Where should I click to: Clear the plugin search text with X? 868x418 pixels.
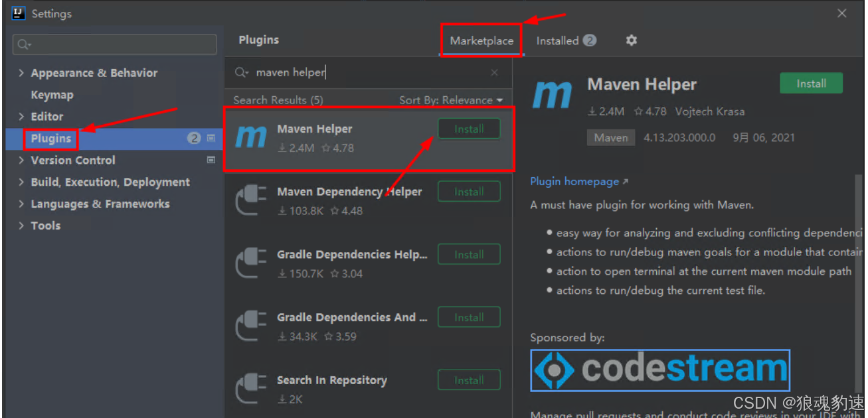[494, 73]
